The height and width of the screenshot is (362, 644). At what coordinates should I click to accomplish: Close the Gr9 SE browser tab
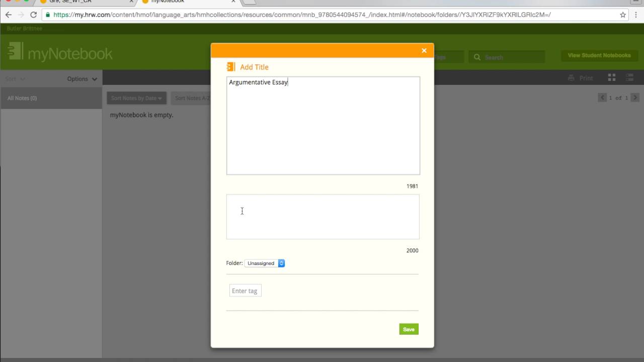132,2
